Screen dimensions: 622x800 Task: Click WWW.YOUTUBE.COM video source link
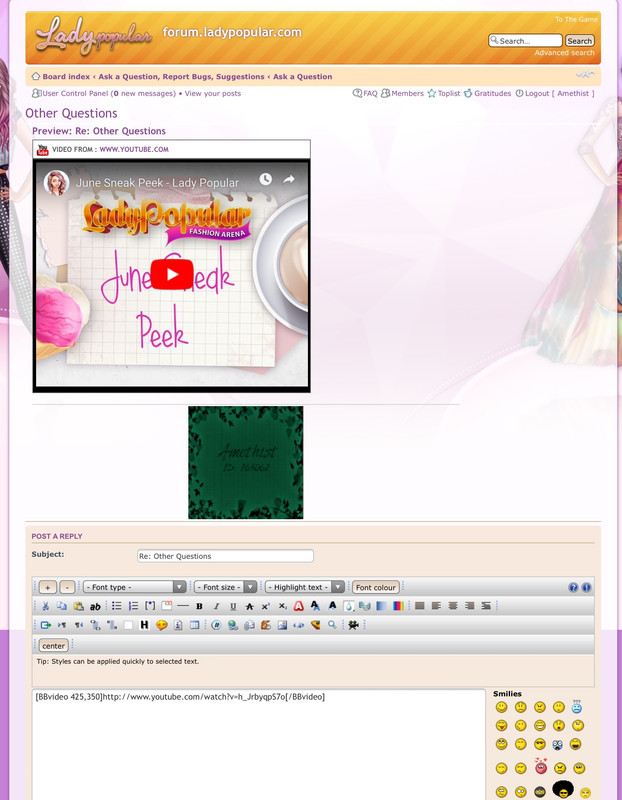point(134,149)
